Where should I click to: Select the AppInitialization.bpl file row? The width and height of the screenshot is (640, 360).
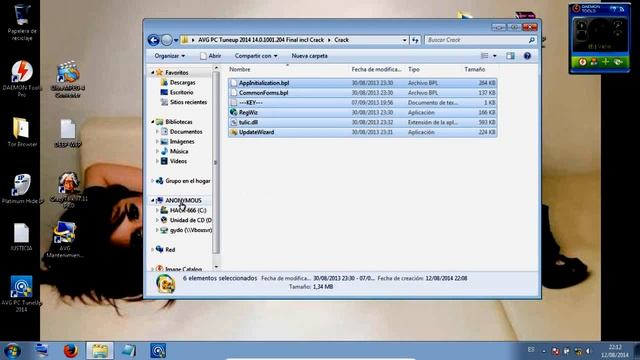tap(362, 83)
